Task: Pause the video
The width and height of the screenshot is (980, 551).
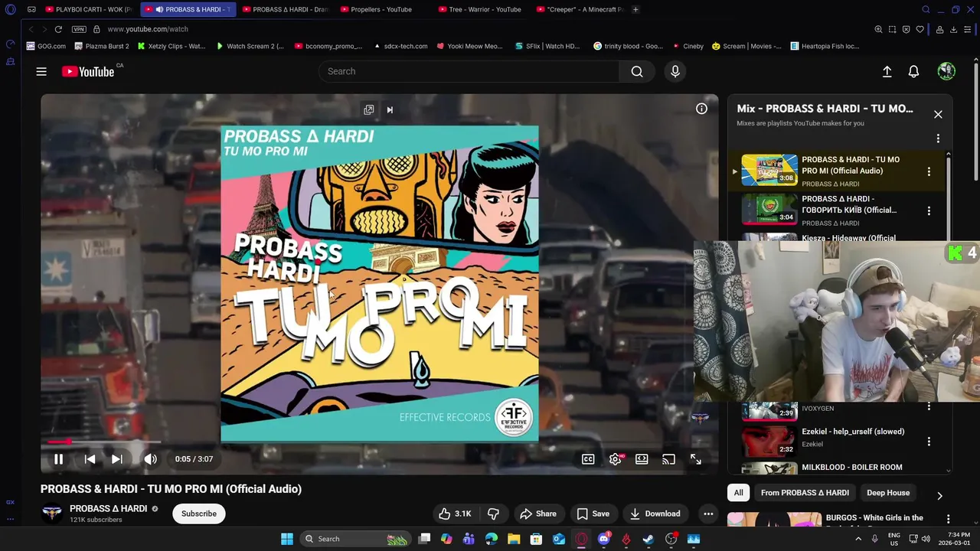Action: click(x=58, y=459)
